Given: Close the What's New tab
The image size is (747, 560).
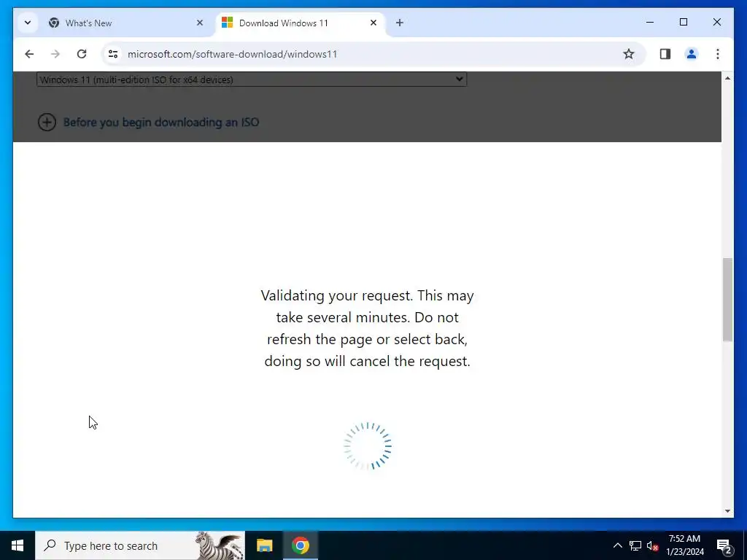Looking at the screenshot, I should tap(200, 23).
